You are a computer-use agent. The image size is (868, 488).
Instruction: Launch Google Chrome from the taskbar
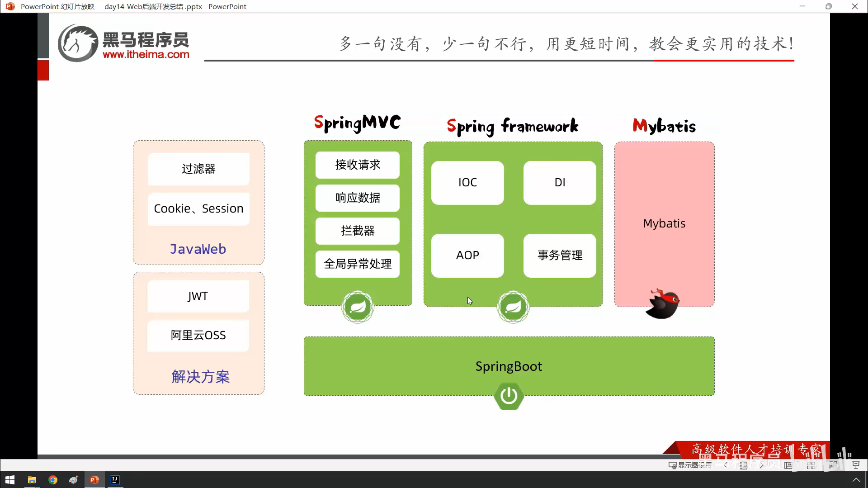[x=53, y=480]
